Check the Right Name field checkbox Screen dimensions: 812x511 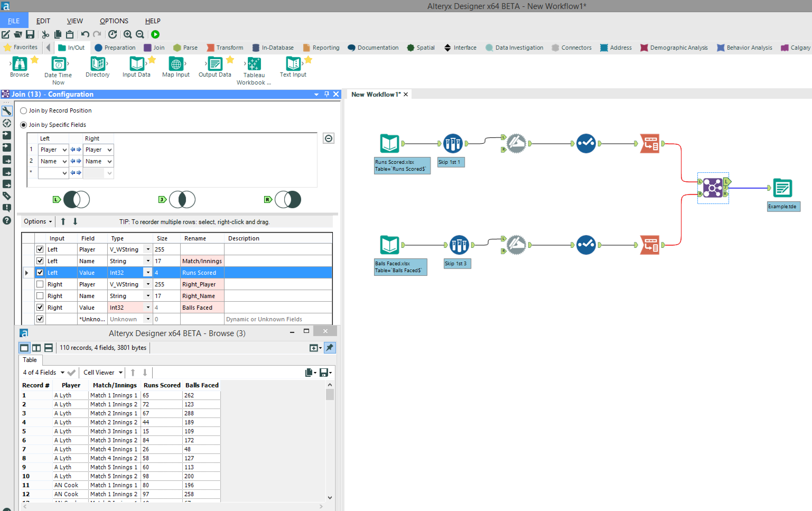pos(40,295)
